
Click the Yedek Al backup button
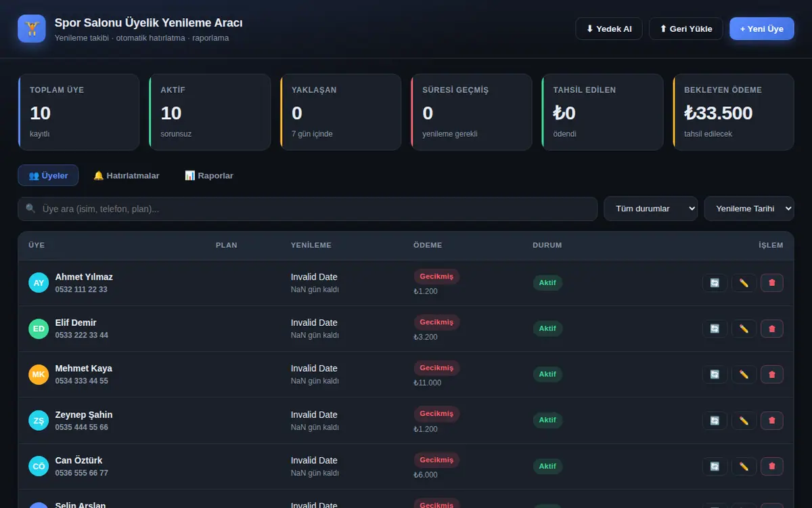point(609,28)
